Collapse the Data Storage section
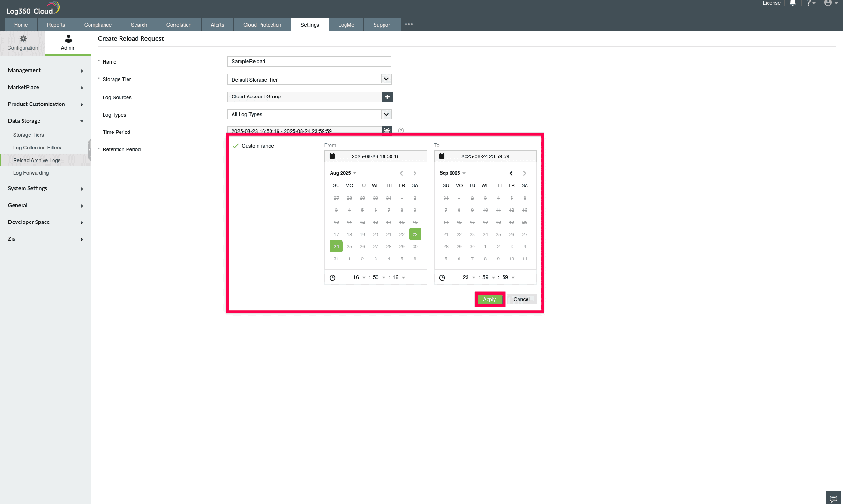The width and height of the screenshot is (843, 504). (45, 121)
